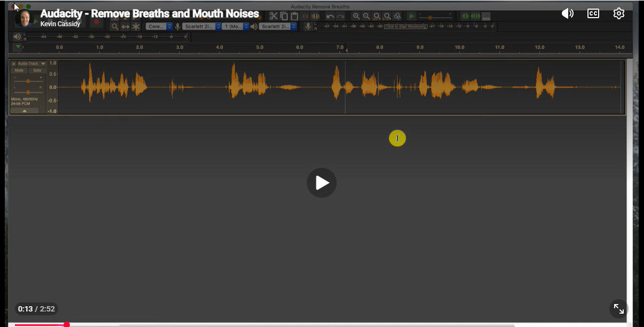644x327 pixels.
Task: Click the Undo arrow icon
Action: pyautogui.click(x=330, y=16)
